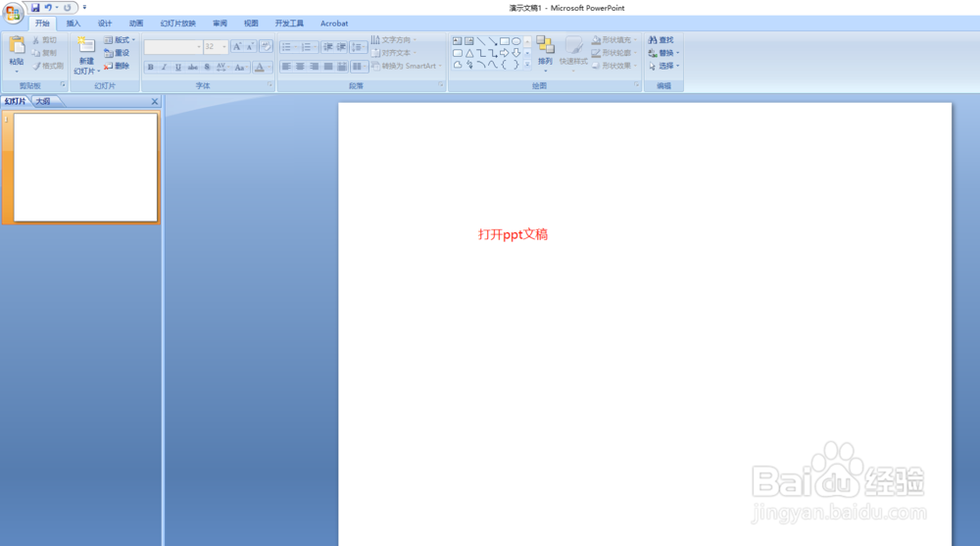Toggle bold formatting

151,67
